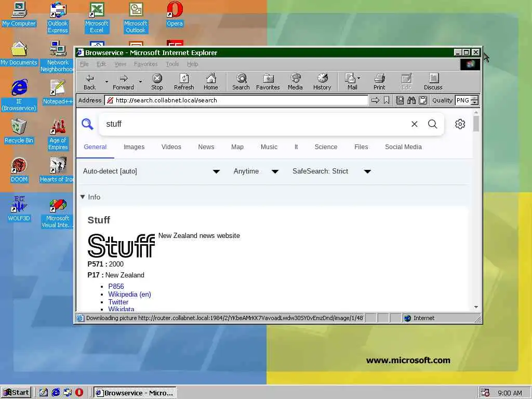Click the binoculars find icon
The width and height of the screenshot is (532, 399).
tap(411, 100)
